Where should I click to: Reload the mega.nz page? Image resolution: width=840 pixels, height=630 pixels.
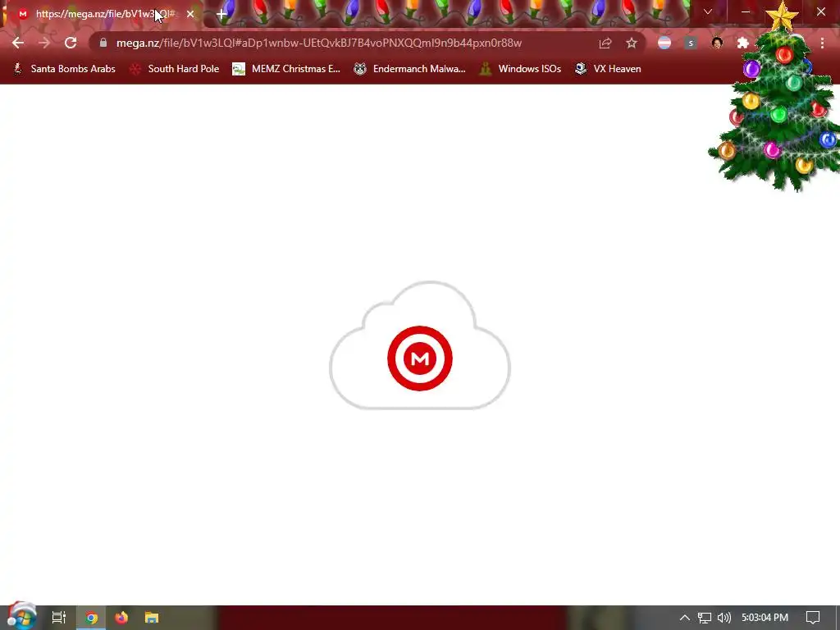pos(71,43)
